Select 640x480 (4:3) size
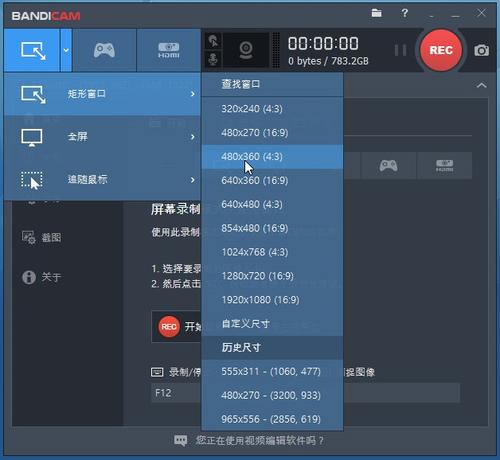 pyautogui.click(x=272, y=204)
